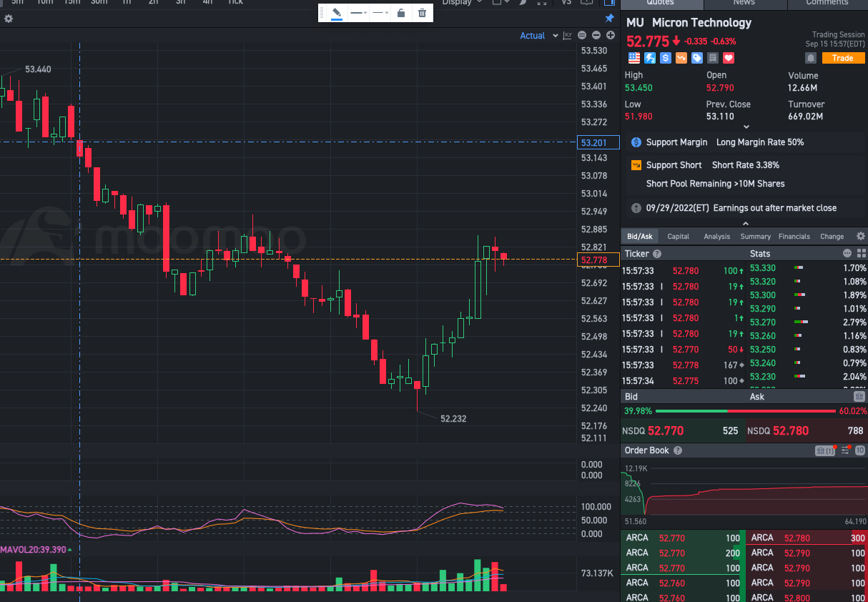Open settings gear beside Change tab
Screen dimensions: 868x602
pos(860,236)
